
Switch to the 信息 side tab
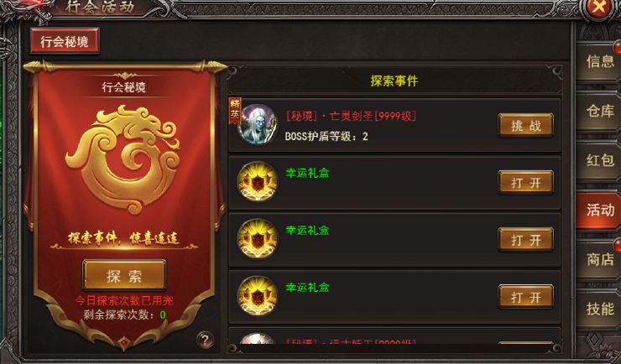pos(600,61)
